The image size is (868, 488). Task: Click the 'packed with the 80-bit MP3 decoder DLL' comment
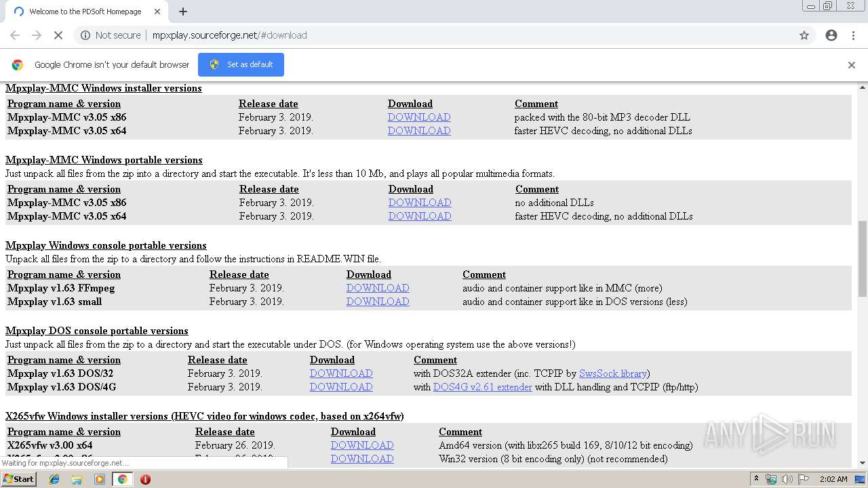602,117
